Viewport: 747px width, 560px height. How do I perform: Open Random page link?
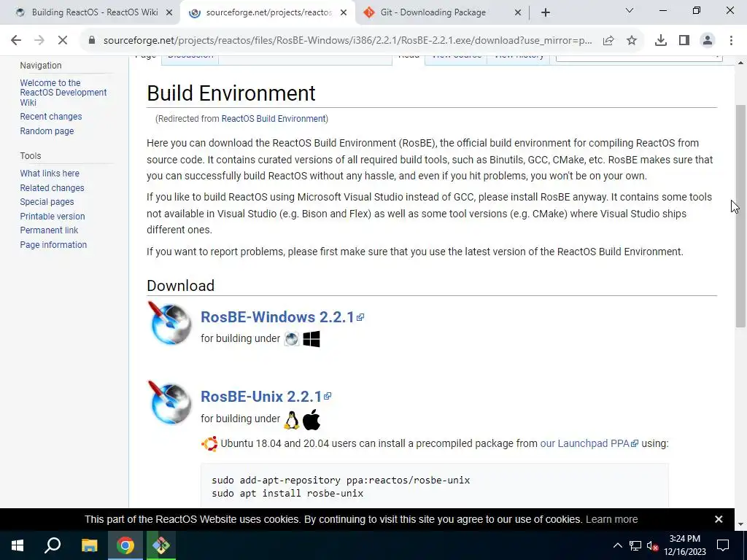(x=47, y=131)
